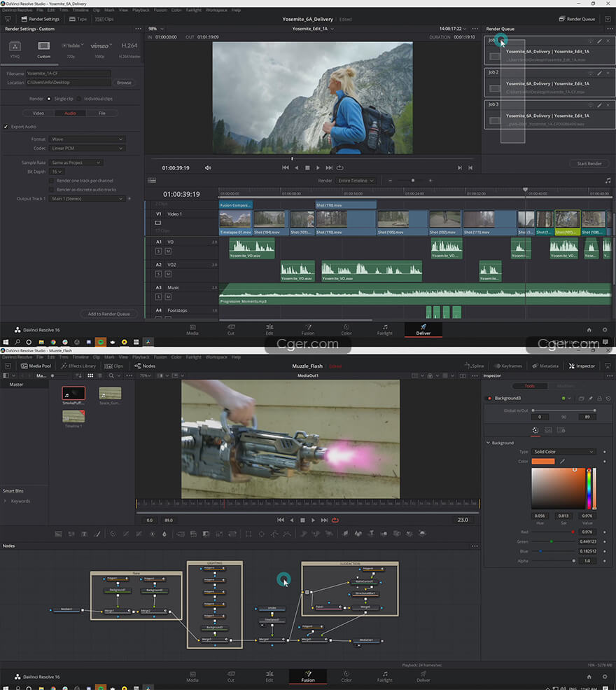Viewport: 616px width, 690px height.
Task: Show the Metadata panel in the Fusion window
Action: [x=545, y=366]
